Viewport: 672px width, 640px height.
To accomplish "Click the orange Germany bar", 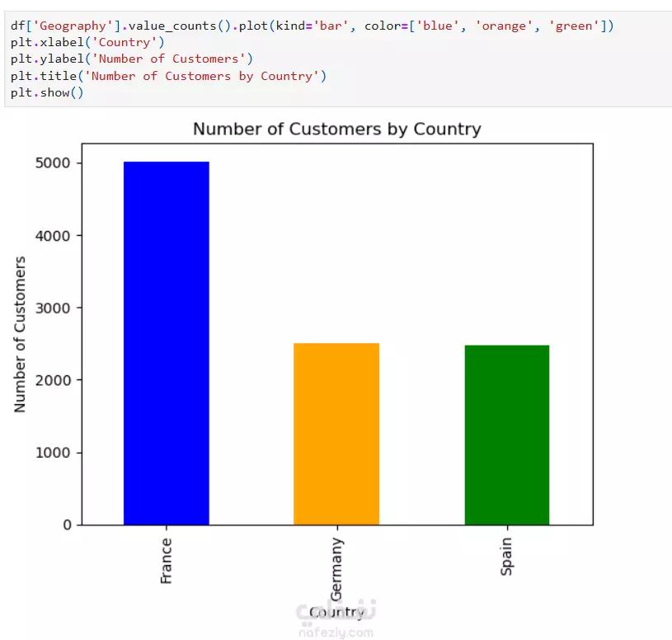I will [x=336, y=434].
